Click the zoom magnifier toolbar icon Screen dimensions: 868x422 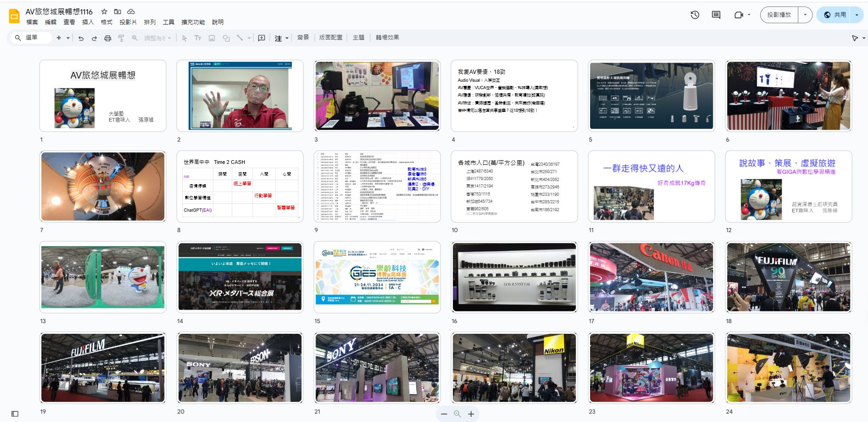tap(135, 38)
